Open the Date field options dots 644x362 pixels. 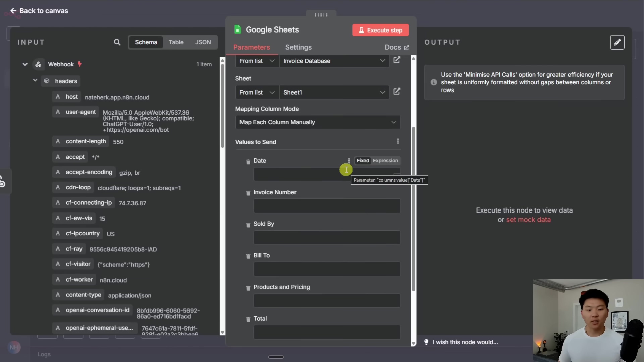pos(349,161)
